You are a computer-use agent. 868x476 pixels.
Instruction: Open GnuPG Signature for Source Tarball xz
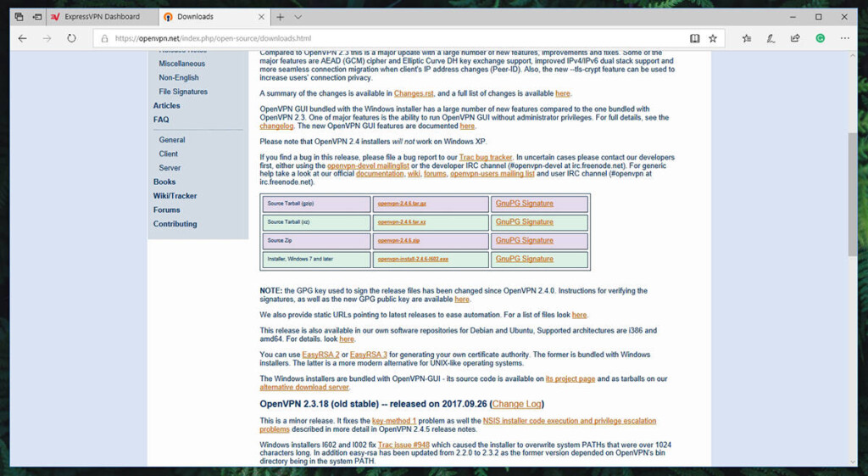click(x=524, y=221)
